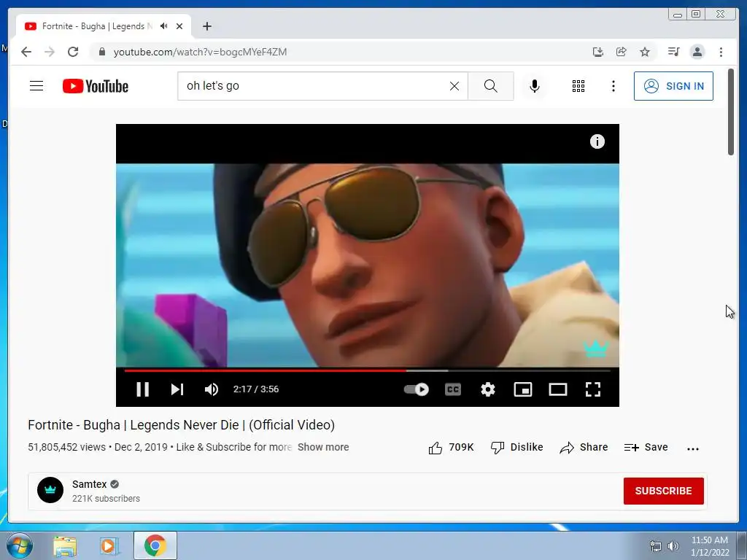747x560 pixels.
Task: Open YouTube header settings three-dot menu
Action: (x=613, y=86)
